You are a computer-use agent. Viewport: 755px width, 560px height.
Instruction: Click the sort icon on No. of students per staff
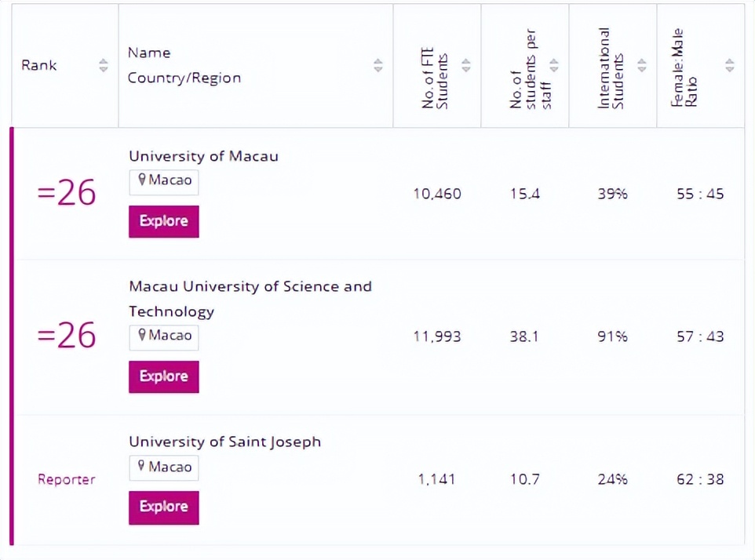tap(554, 66)
